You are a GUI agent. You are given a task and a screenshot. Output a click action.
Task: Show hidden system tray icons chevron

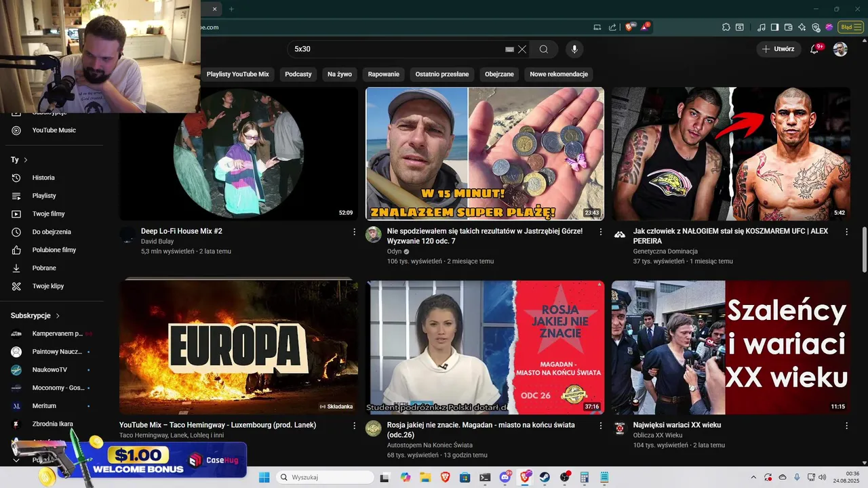[x=753, y=477]
